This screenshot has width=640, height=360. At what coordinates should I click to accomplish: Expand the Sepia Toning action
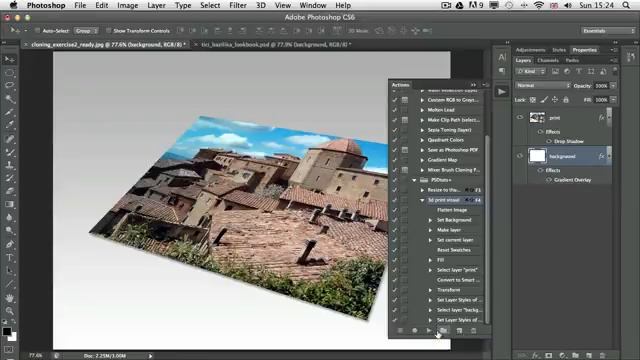[422, 130]
